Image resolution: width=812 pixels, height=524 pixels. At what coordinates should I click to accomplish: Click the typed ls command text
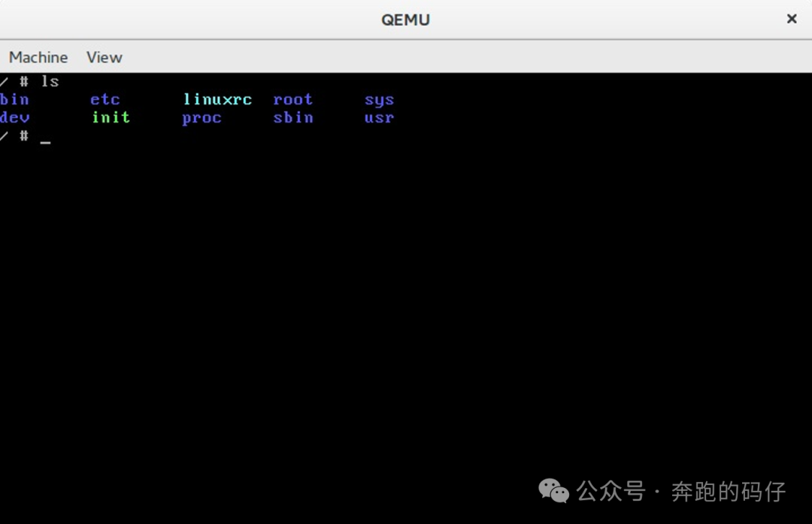pos(50,80)
